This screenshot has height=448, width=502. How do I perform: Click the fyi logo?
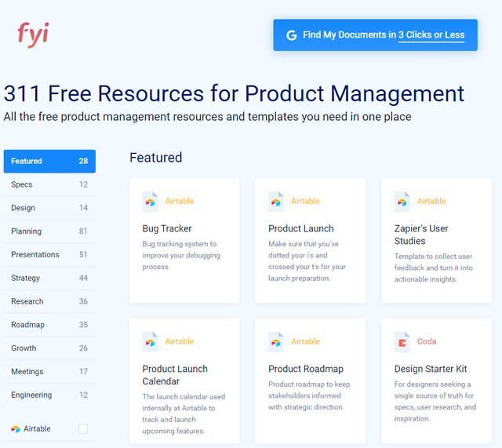[33, 34]
